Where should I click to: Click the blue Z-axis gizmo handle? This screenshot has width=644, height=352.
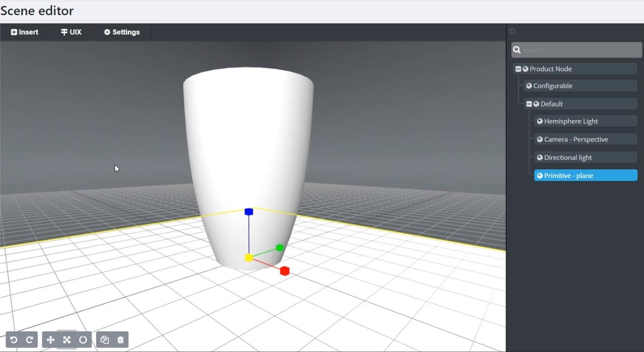(x=249, y=212)
